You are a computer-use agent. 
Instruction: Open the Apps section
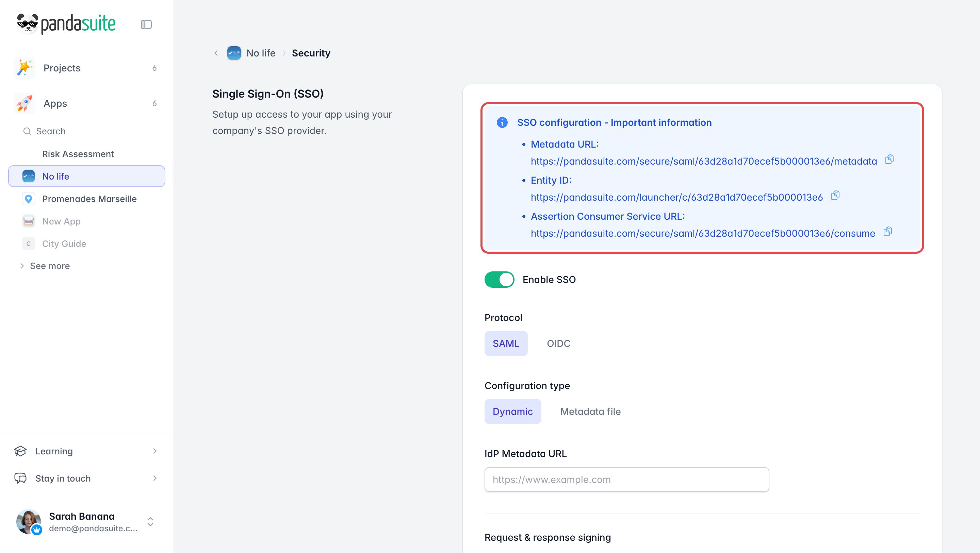pyautogui.click(x=86, y=103)
